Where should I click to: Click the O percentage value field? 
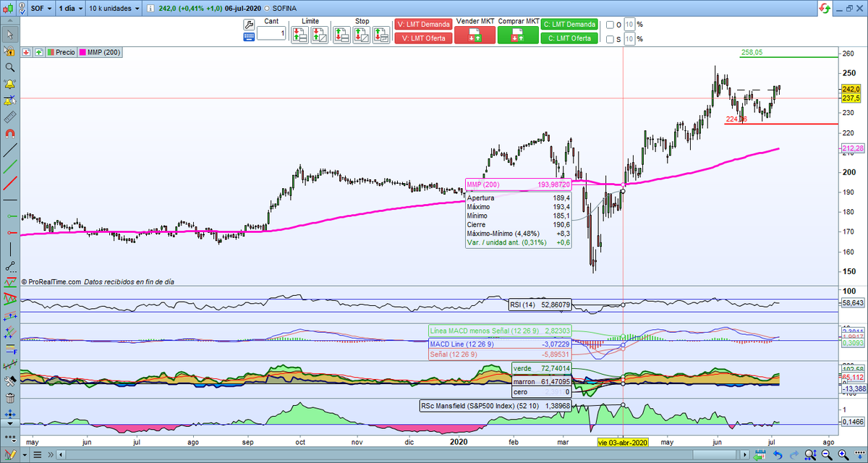629,25
